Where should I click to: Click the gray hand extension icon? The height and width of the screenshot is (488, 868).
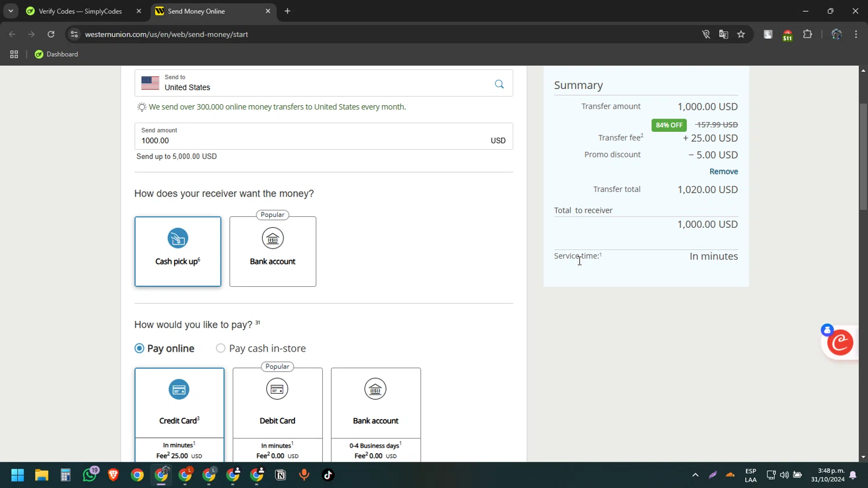coord(768,34)
